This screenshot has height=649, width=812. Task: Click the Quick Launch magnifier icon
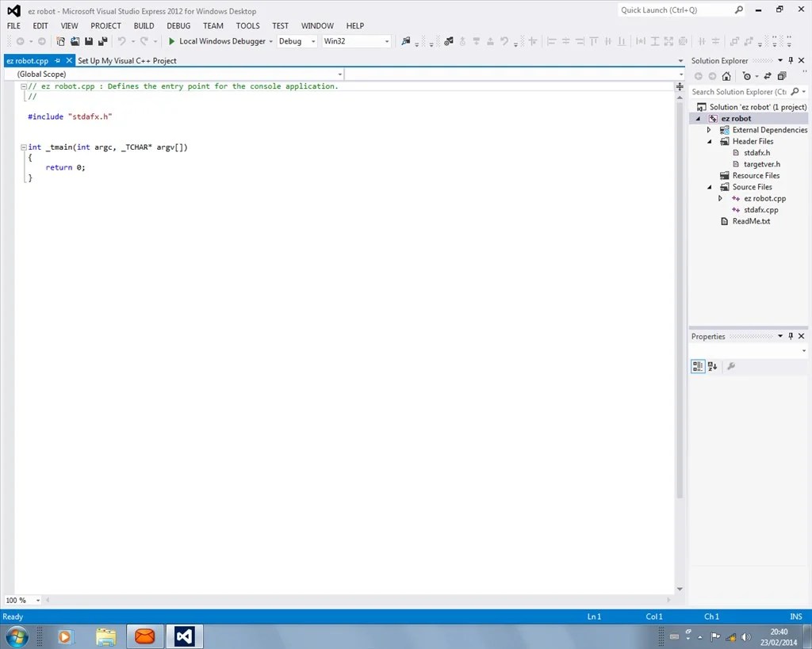pos(739,10)
